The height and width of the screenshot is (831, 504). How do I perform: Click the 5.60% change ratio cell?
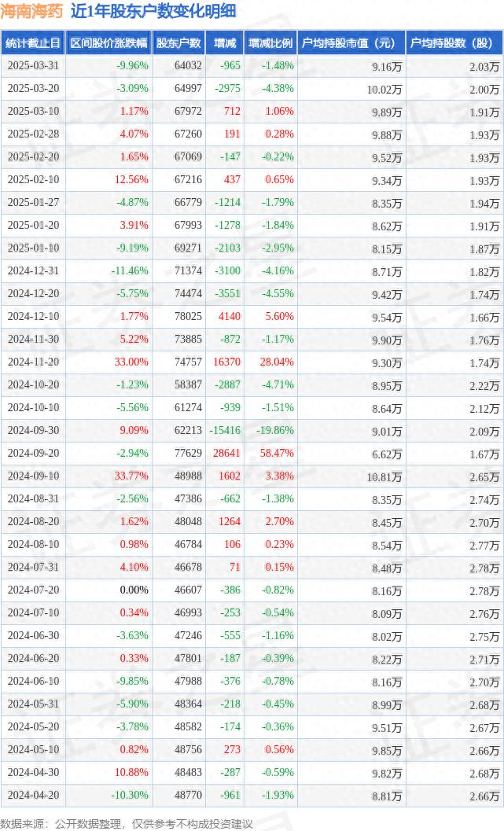[279, 316]
